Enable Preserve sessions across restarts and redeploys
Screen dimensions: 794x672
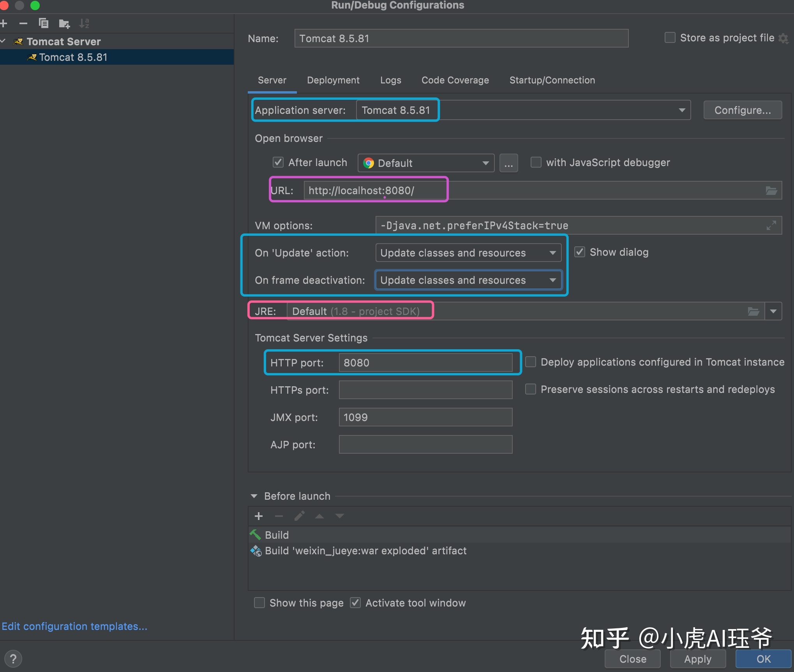click(531, 389)
